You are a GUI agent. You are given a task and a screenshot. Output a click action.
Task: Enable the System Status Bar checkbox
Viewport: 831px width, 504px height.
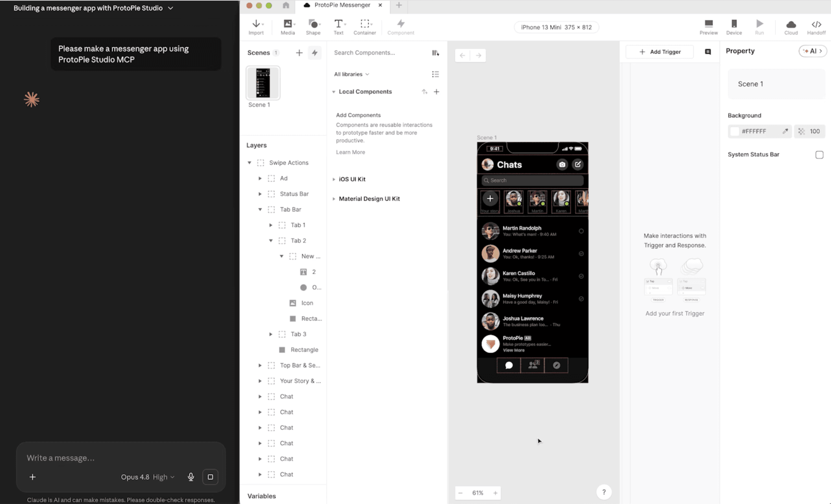(819, 155)
